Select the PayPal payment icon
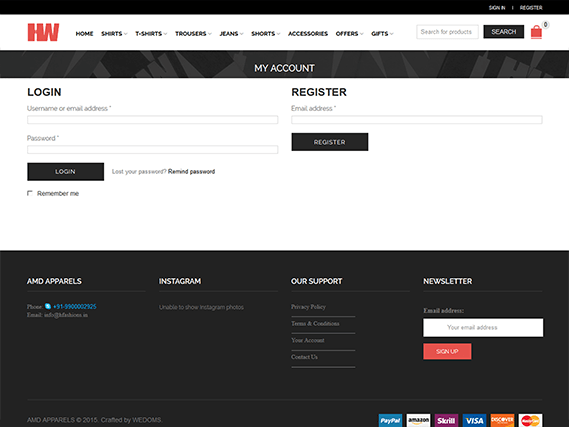570x427 pixels. point(390,420)
